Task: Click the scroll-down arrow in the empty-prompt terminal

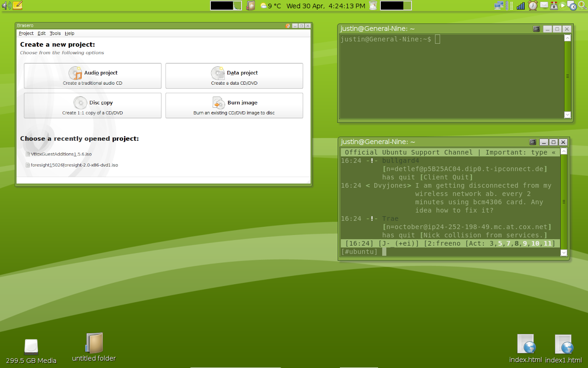Action: click(x=567, y=115)
